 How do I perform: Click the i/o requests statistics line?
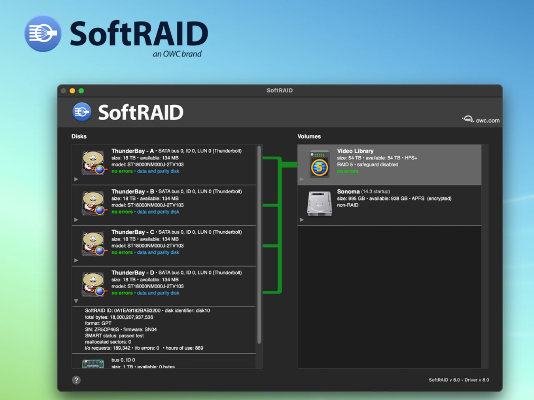[144, 348]
